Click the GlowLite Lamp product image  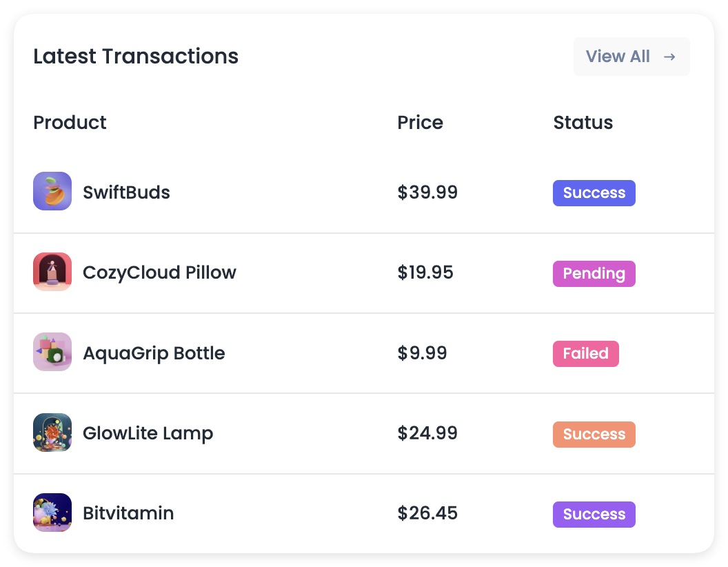[52, 432]
